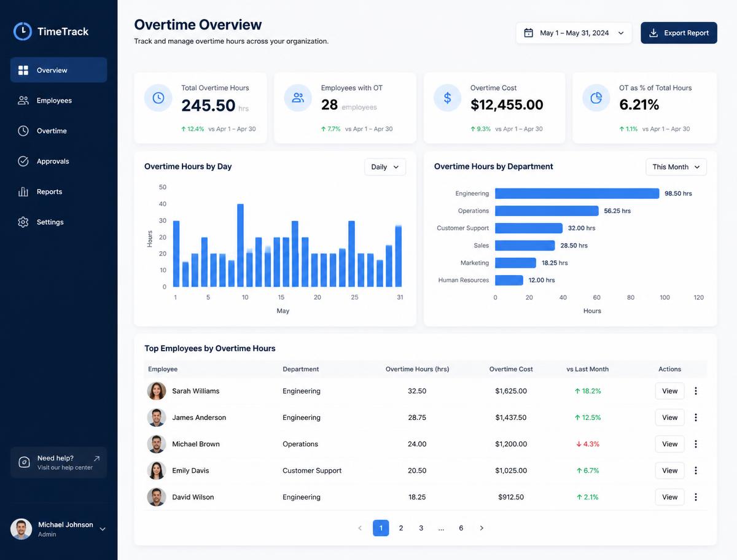Screen dimensions: 737x560
Task: Open Settings via the gear icon
Action: (23, 222)
